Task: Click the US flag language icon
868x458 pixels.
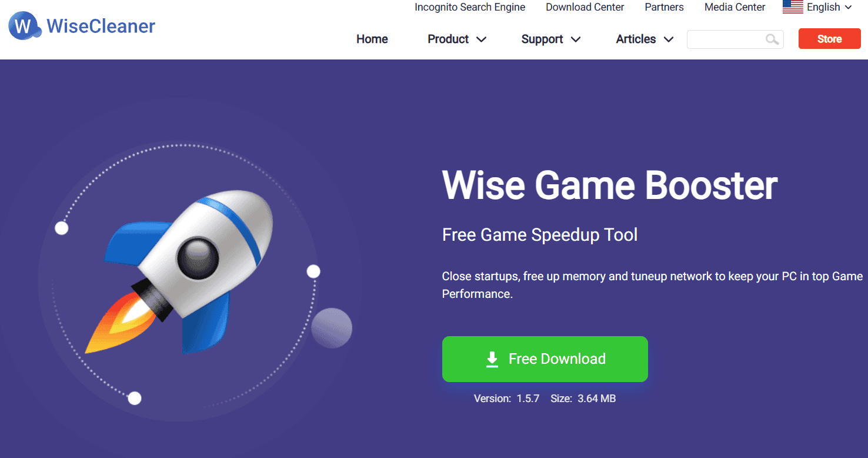Action: (793, 7)
